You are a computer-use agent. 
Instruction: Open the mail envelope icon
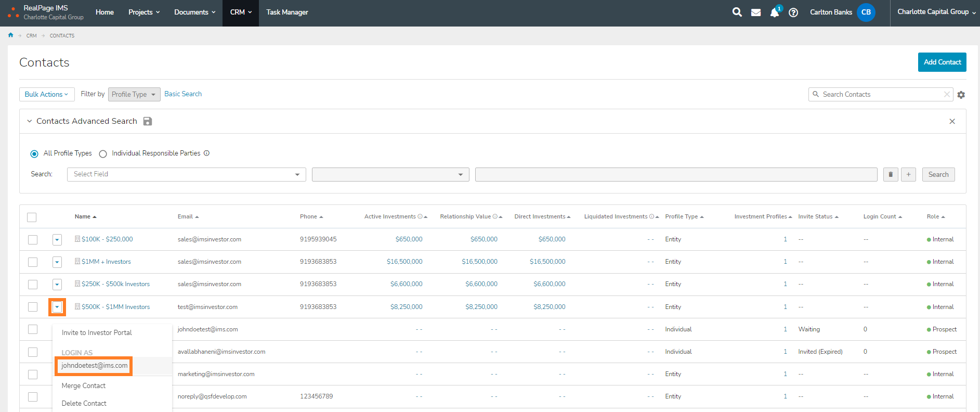pyautogui.click(x=756, y=12)
